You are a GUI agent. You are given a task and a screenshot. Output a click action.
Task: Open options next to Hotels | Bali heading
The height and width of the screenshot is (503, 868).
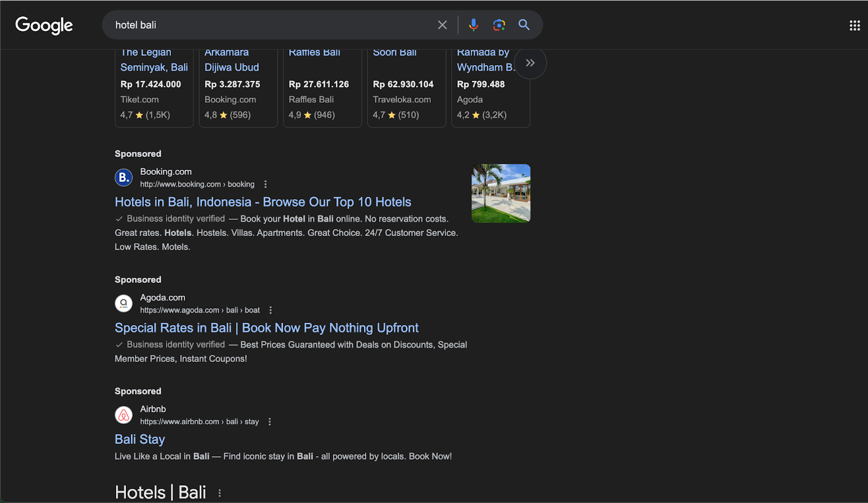tap(220, 493)
